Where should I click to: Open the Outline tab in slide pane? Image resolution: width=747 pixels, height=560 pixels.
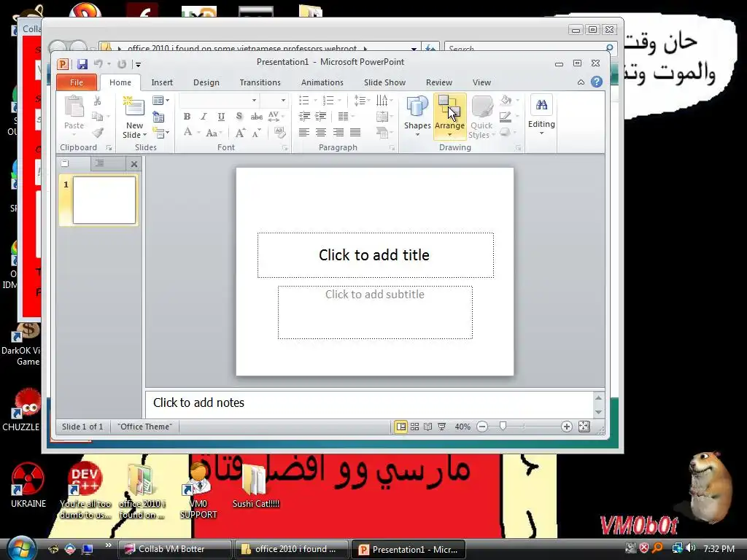click(x=99, y=163)
